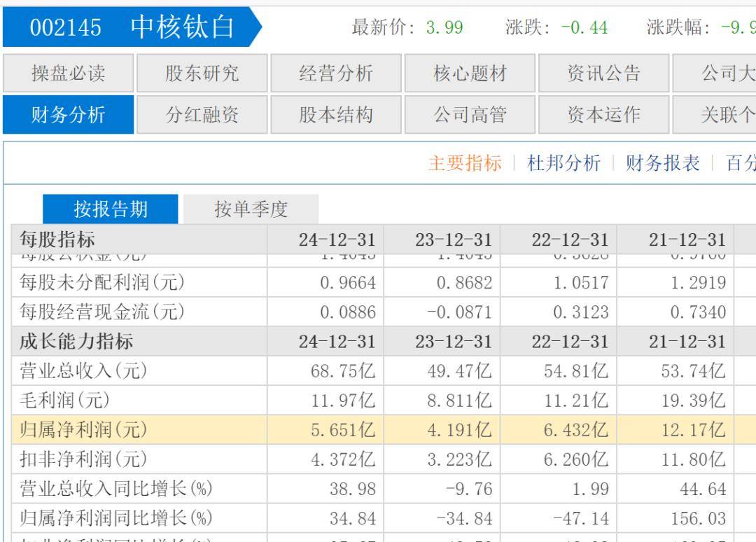Click the 002145 中核钛白 stock title
The height and width of the screenshot is (542, 756).
tap(132, 27)
